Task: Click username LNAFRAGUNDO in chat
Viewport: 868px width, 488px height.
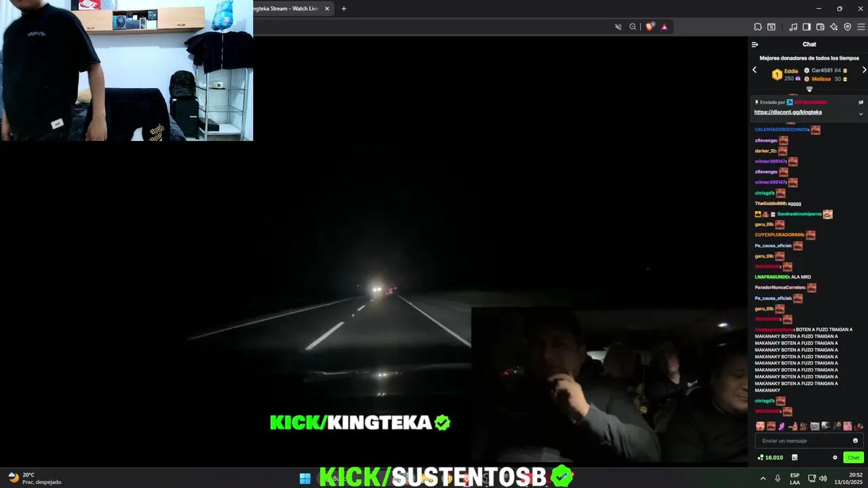Action: (772, 277)
